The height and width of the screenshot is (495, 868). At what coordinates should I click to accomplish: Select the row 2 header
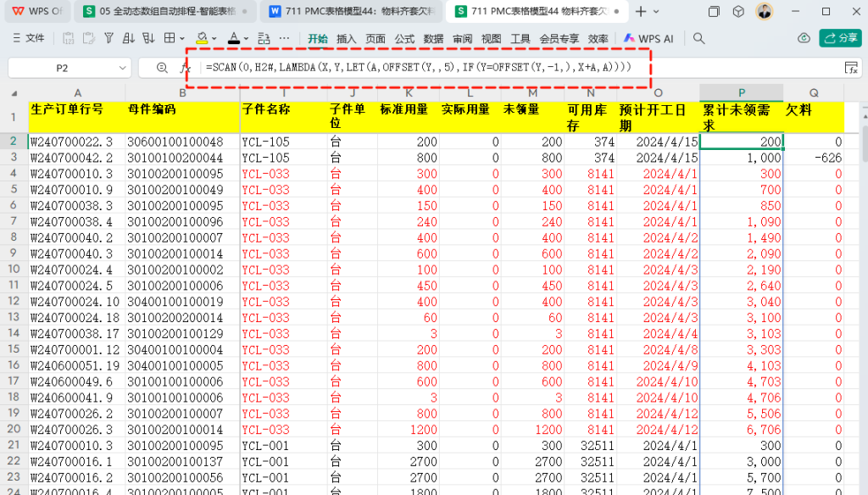[14, 142]
